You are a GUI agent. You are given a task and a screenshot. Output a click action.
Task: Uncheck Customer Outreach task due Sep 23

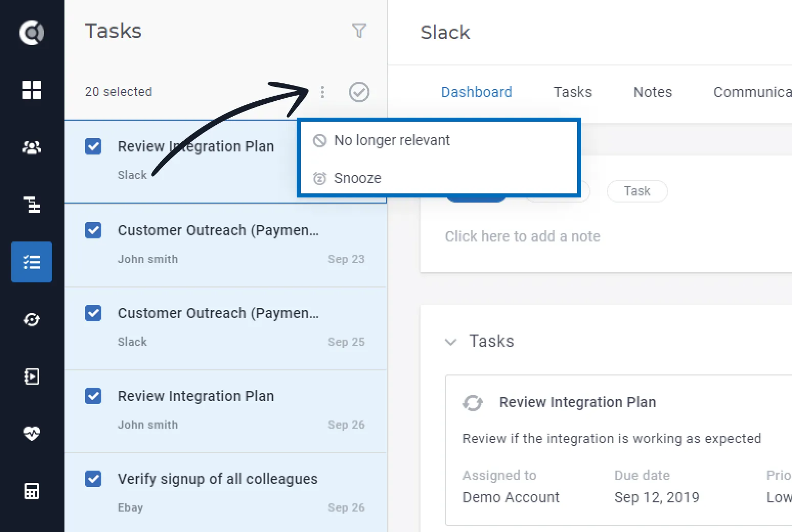93,230
